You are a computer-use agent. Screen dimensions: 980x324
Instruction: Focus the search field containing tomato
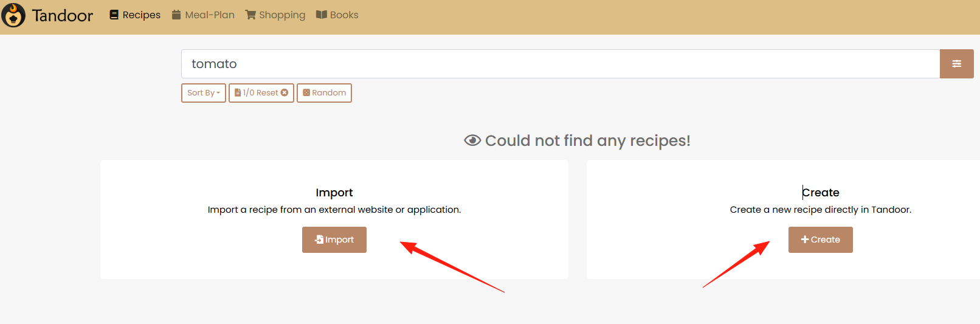tap(561, 64)
